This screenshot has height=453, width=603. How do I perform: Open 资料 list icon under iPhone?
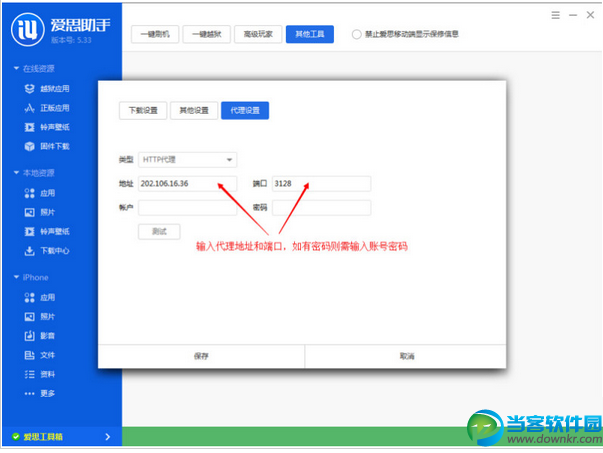(x=30, y=374)
